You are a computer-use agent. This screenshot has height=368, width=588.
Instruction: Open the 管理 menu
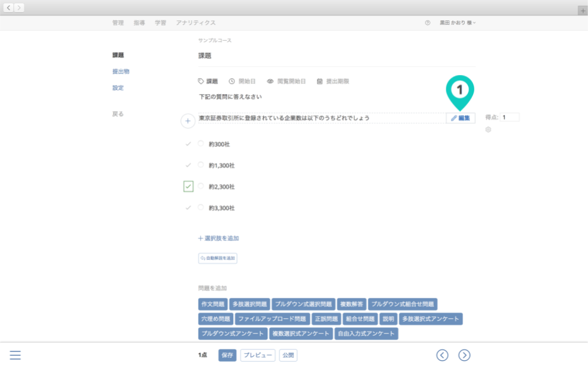pos(118,23)
